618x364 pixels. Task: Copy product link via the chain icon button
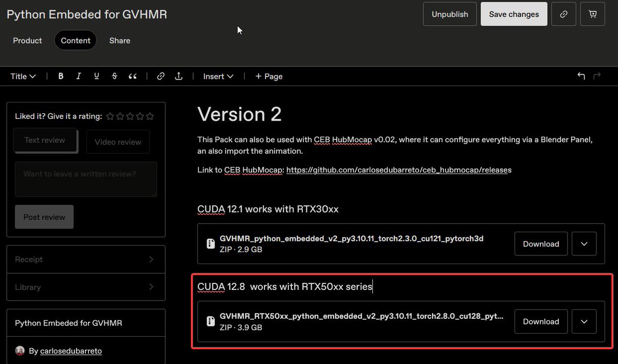pyautogui.click(x=564, y=14)
